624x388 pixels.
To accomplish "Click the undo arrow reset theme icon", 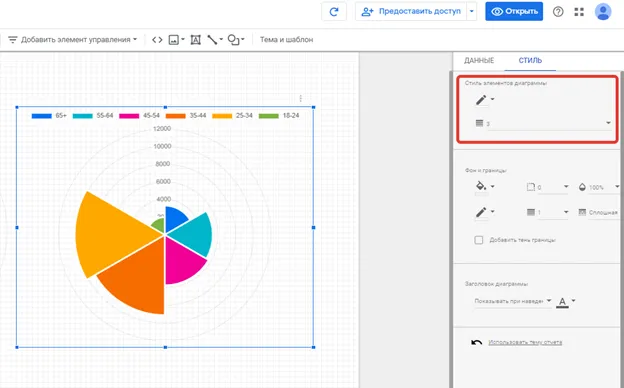I will pos(476,343).
